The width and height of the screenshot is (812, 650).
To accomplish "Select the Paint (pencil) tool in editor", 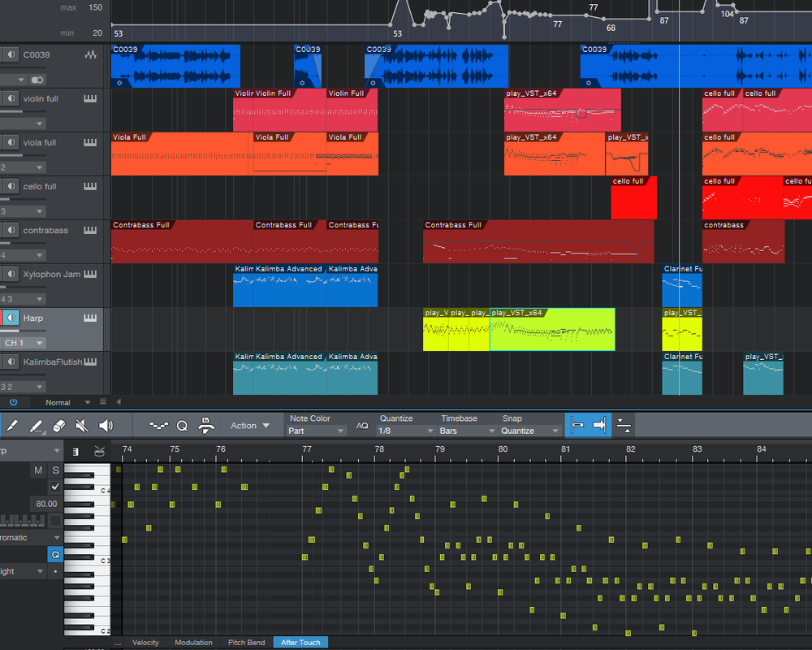I will (x=36, y=425).
